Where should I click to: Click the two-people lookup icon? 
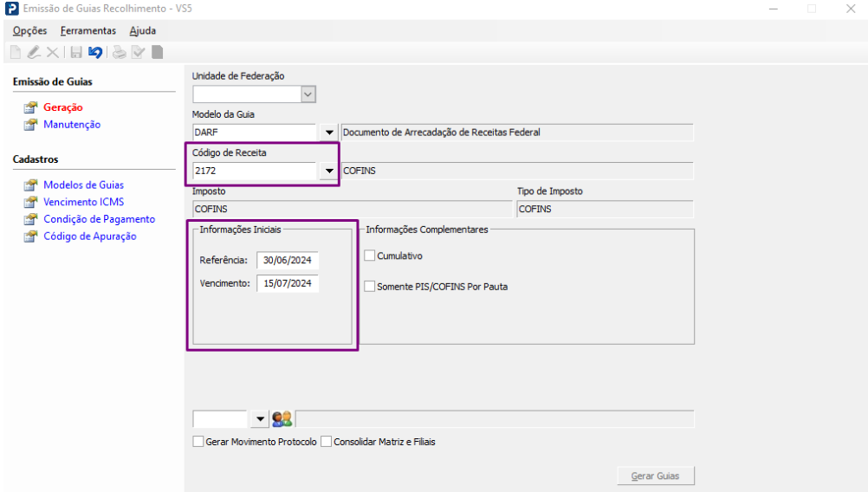282,419
